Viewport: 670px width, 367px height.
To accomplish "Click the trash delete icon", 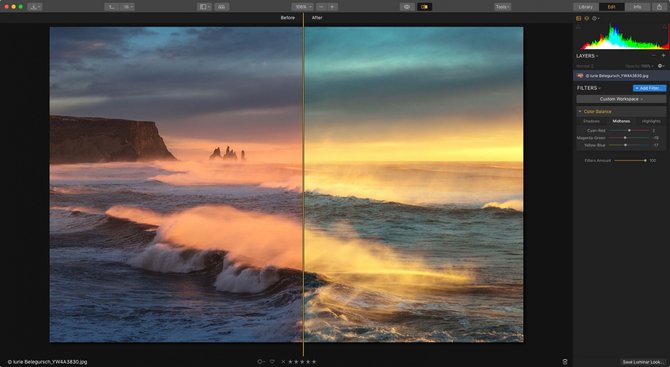I will 565,361.
